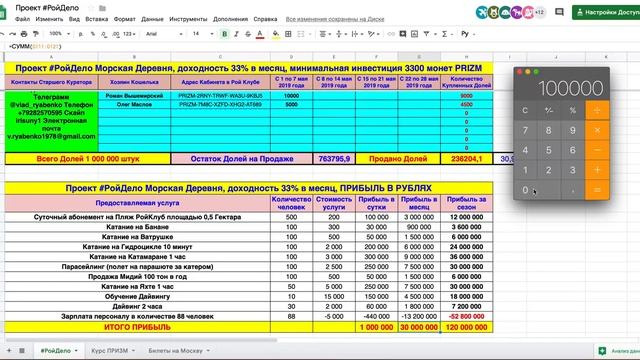Move document with folder icon

102,8
